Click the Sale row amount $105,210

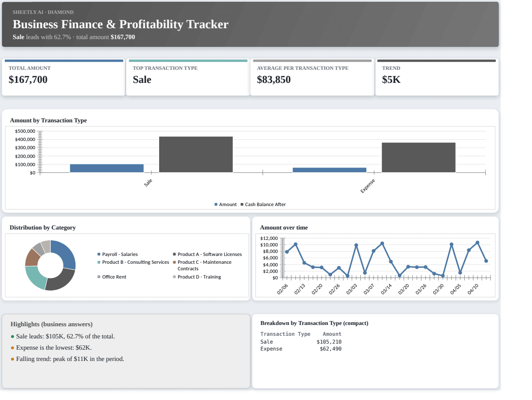(x=329, y=341)
